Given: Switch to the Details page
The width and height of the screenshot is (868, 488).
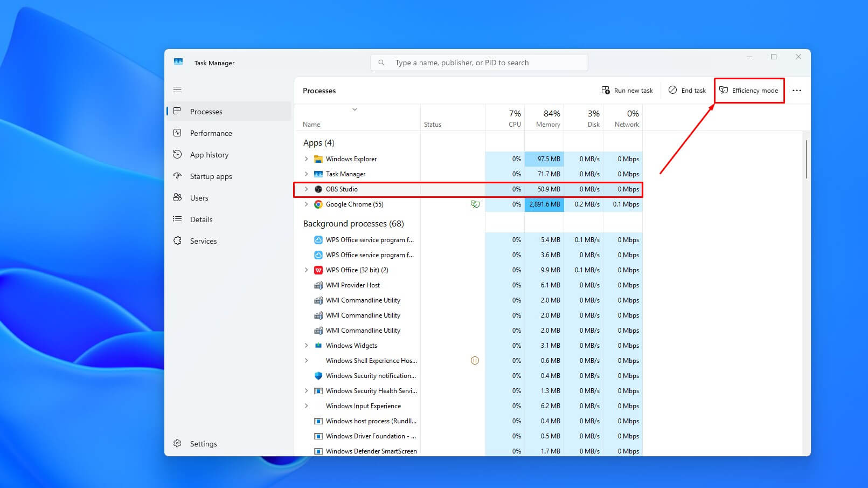Looking at the screenshot, I should (201, 219).
